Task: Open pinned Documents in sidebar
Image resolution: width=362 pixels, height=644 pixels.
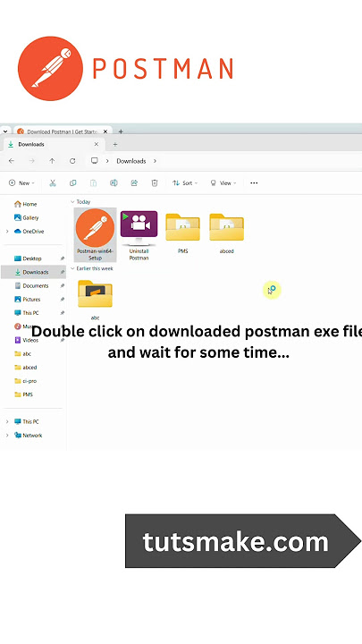Action: pos(33,286)
